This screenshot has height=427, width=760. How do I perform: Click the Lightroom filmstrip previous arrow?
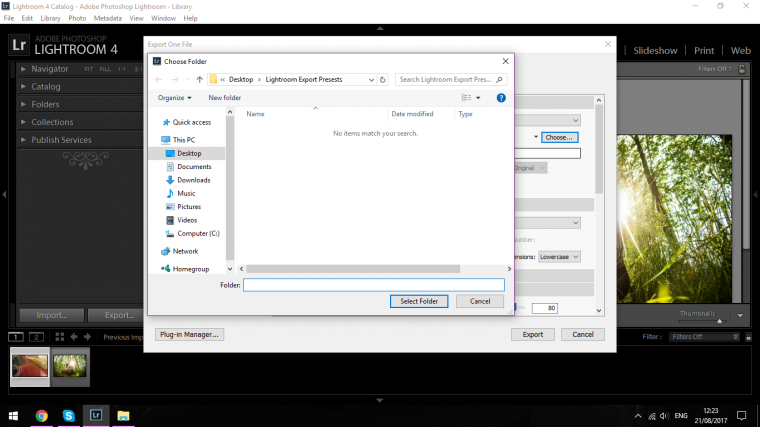point(74,337)
